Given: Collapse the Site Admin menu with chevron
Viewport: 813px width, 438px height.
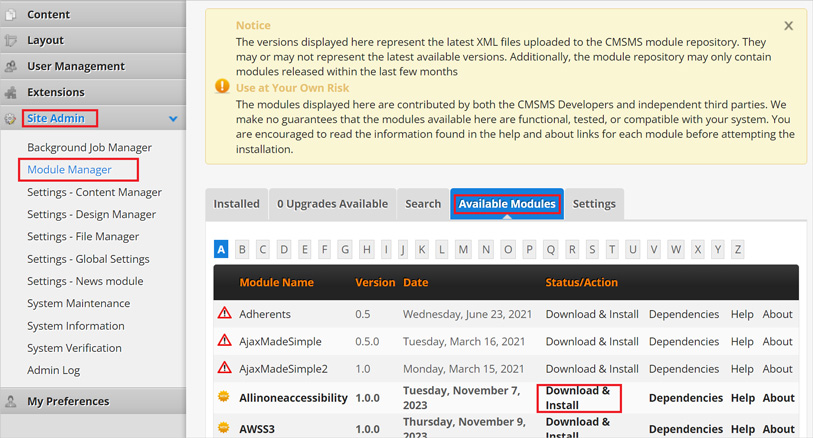Looking at the screenshot, I should coord(173,119).
